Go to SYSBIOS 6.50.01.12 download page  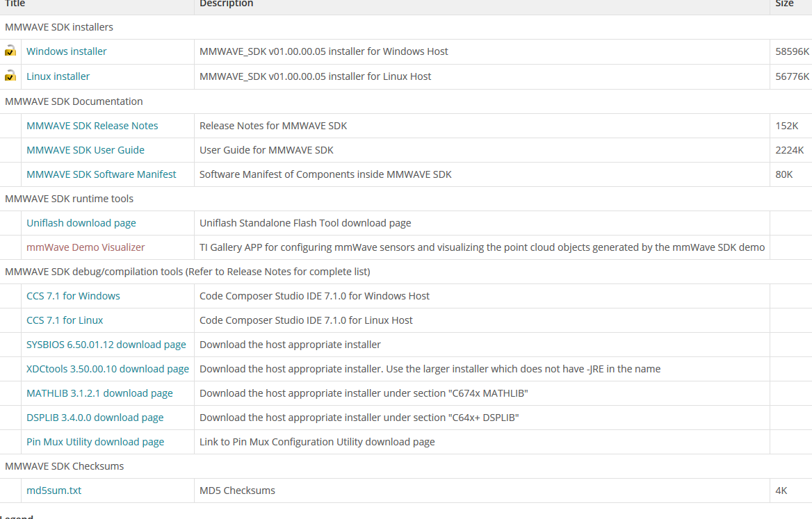coord(106,345)
